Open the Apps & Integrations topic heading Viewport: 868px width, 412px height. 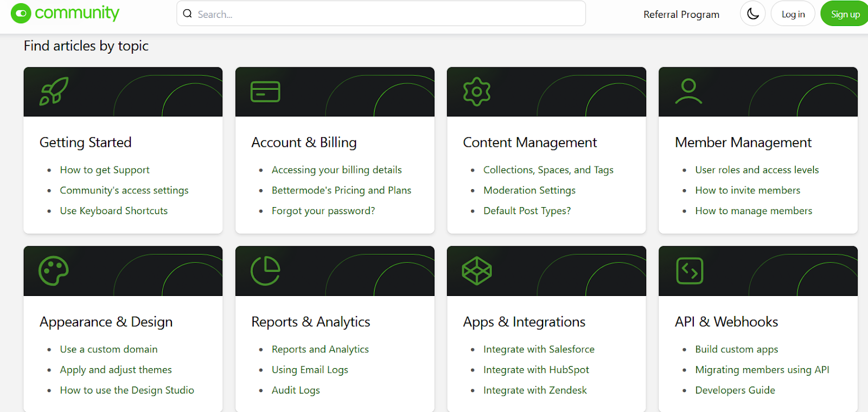524,322
